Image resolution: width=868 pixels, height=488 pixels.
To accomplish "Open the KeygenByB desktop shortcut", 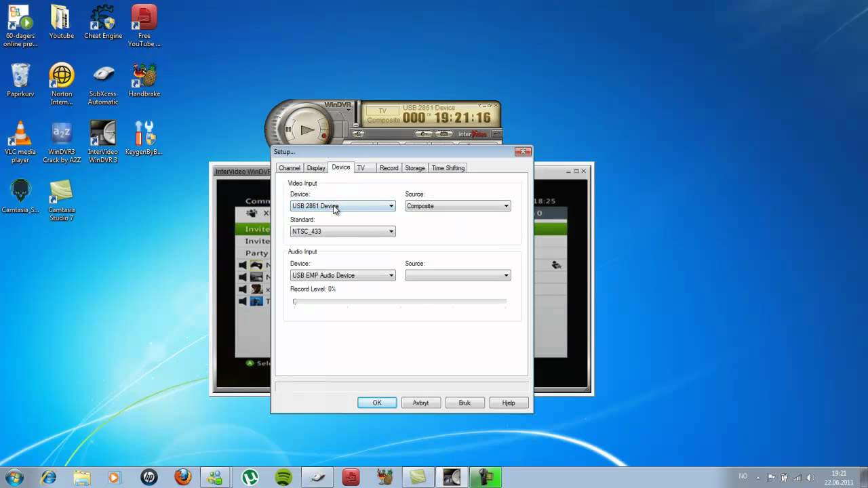I will pyautogui.click(x=144, y=138).
